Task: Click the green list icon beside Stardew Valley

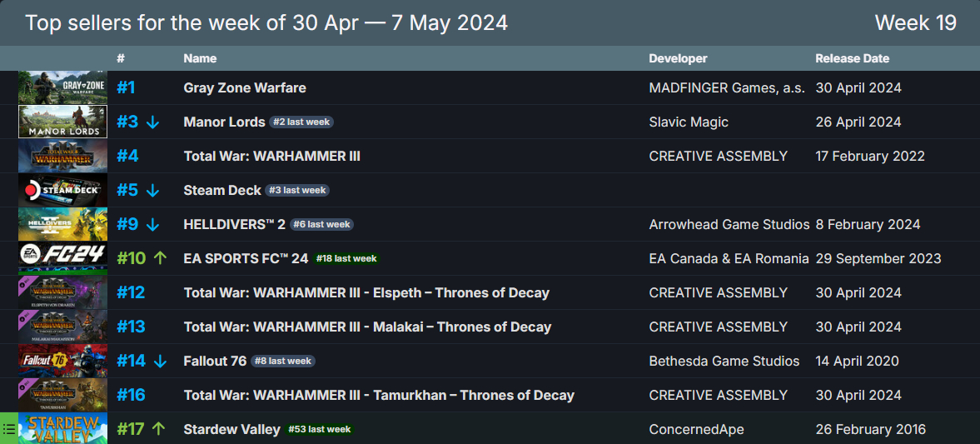Action: coord(9,428)
